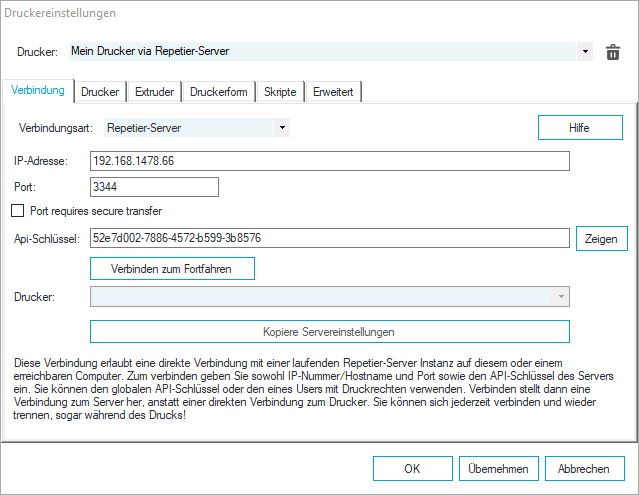Confirm settings with OK button
Screen dimensions: 639x495
coord(412,469)
